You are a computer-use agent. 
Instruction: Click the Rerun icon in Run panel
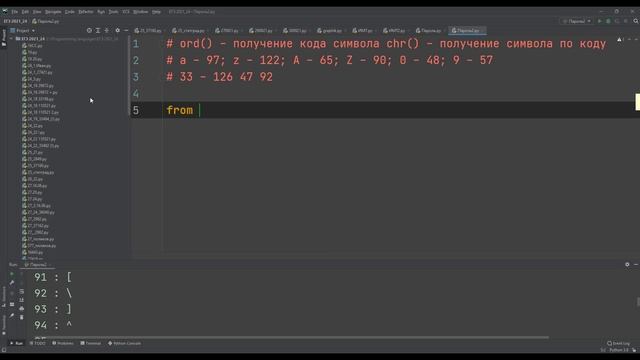click(x=12, y=274)
